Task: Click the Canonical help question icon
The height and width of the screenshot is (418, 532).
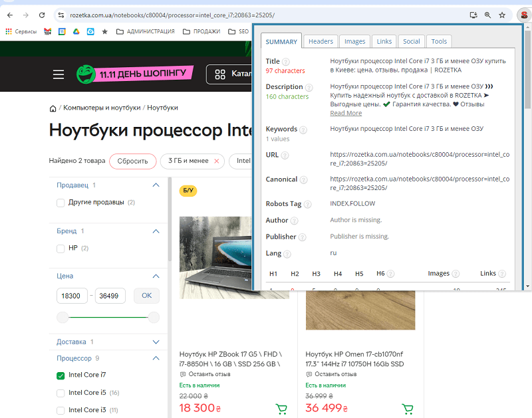Action: pos(304,179)
